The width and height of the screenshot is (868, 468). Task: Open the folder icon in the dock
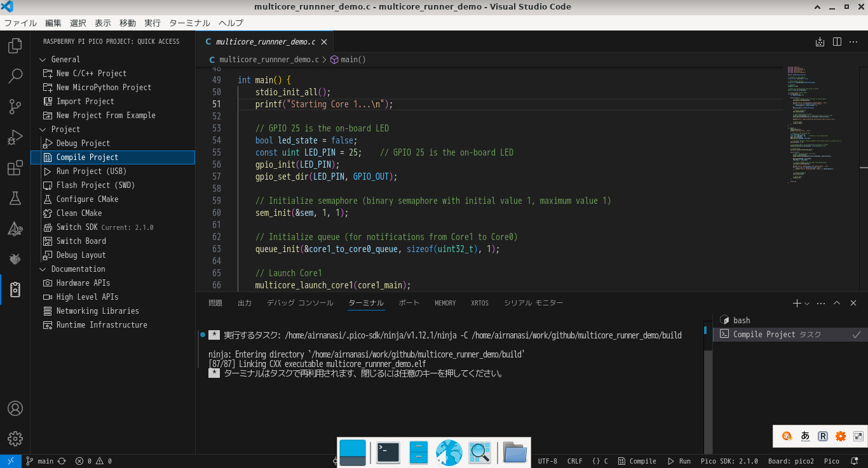515,452
